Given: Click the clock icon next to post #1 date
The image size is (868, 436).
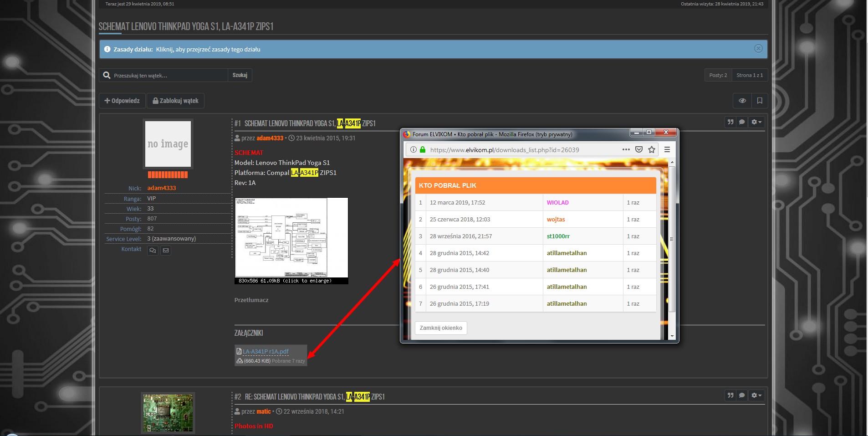Looking at the screenshot, I should [292, 138].
